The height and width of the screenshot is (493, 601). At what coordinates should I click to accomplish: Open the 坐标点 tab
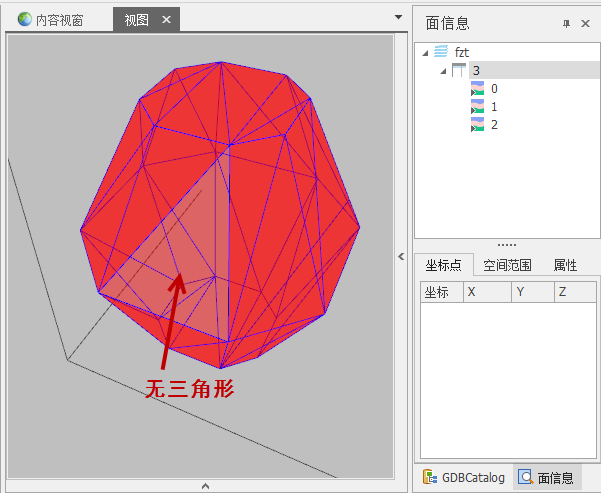pyautogui.click(x=443, y=265)
